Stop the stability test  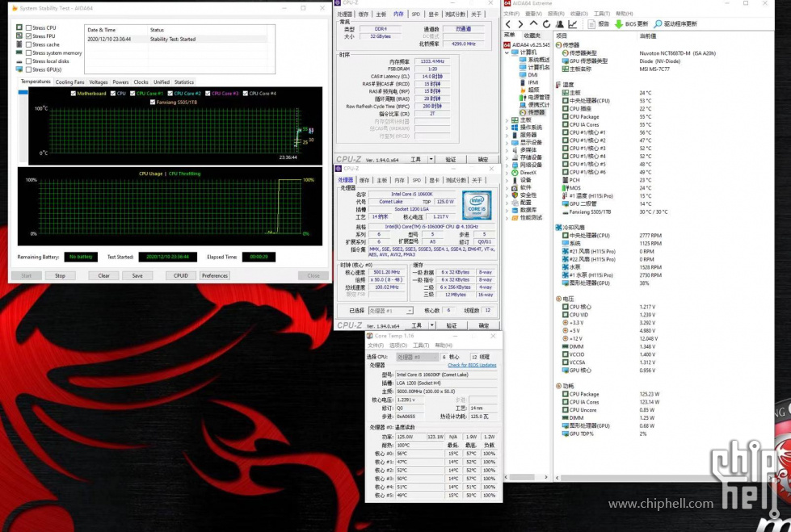(60, 276)
